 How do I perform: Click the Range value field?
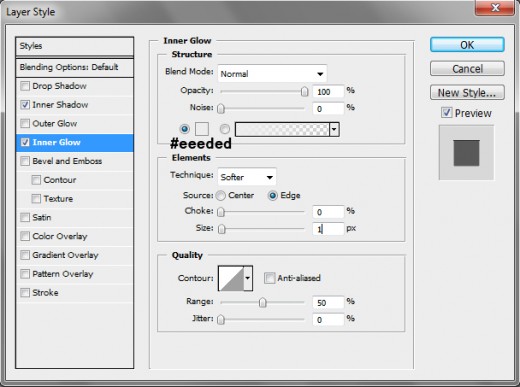click(328, 303)
